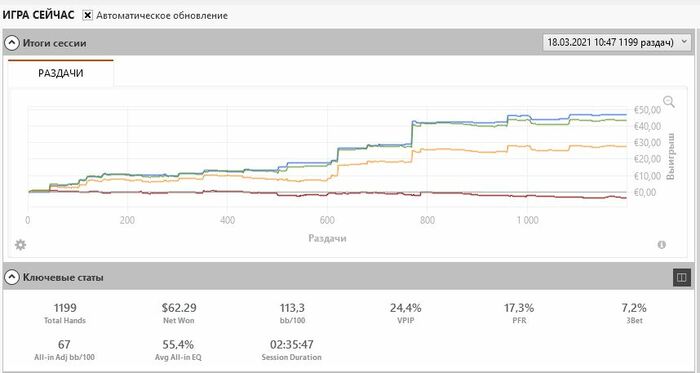700x373 pixels.
Task: Click the magnifier zoom icon on graph
Action: coord(669,102)
